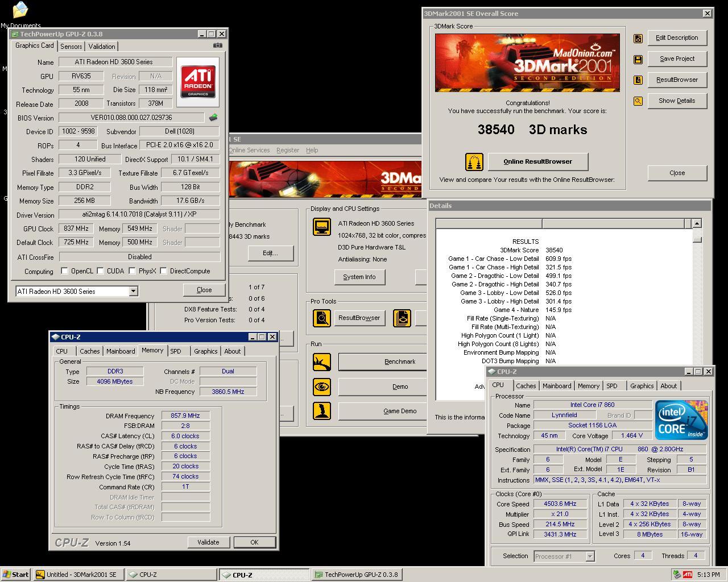Click the System Info button
This screenshot has width=728, height=582.
coord(359,277)
